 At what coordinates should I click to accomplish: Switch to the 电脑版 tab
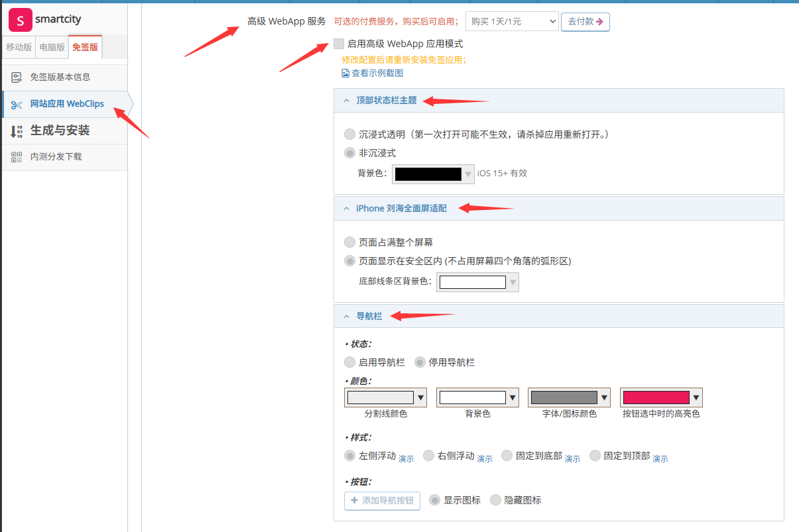tap(52, 47)
